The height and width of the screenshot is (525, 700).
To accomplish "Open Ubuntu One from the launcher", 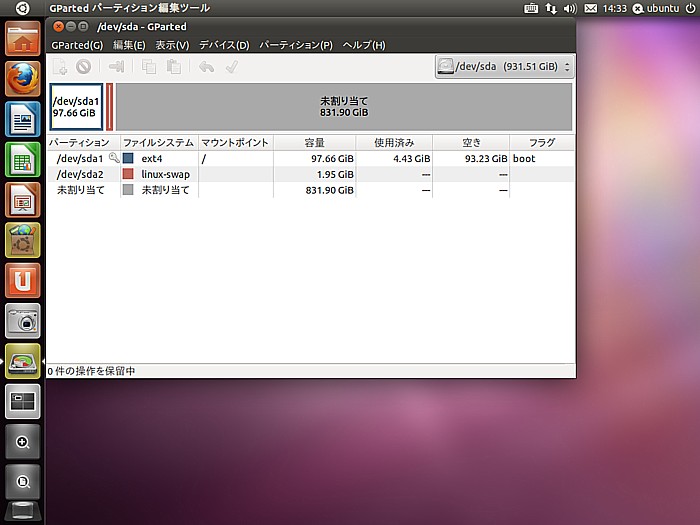I will click(23, 280).
